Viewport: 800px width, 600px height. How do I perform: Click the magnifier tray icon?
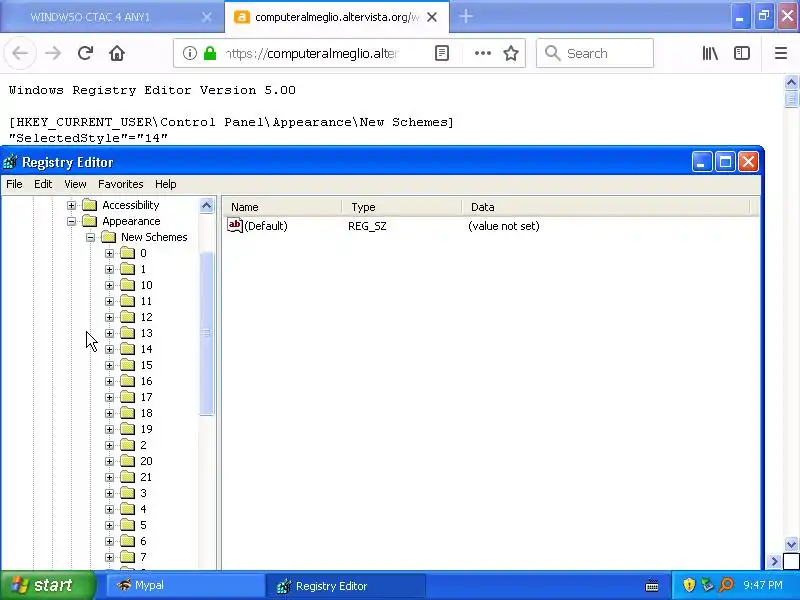(726, 585)
